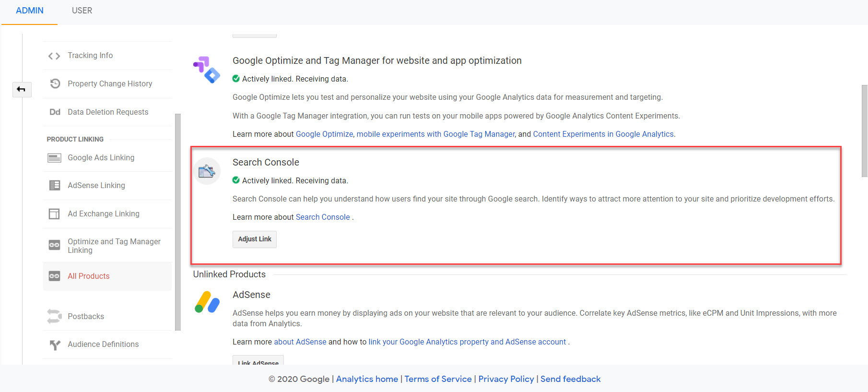Click the Property Change History clock icon

click(x=55, y=83)
